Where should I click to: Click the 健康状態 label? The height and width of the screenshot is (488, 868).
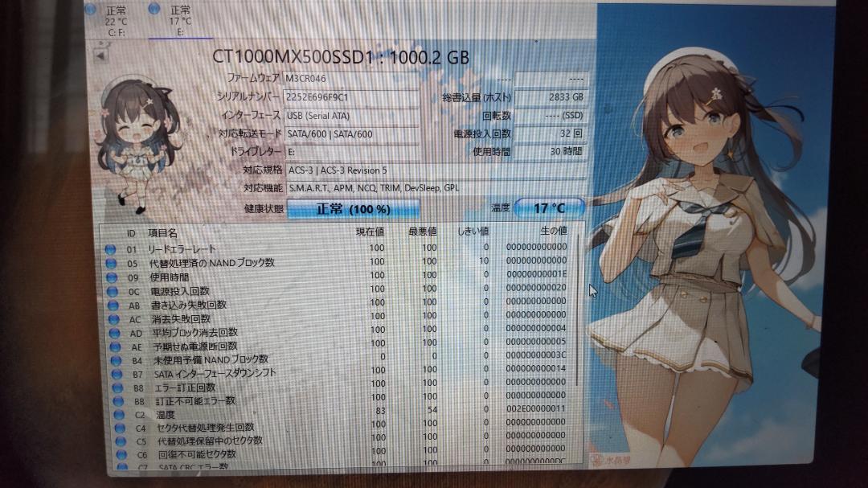tap(264, 209)
